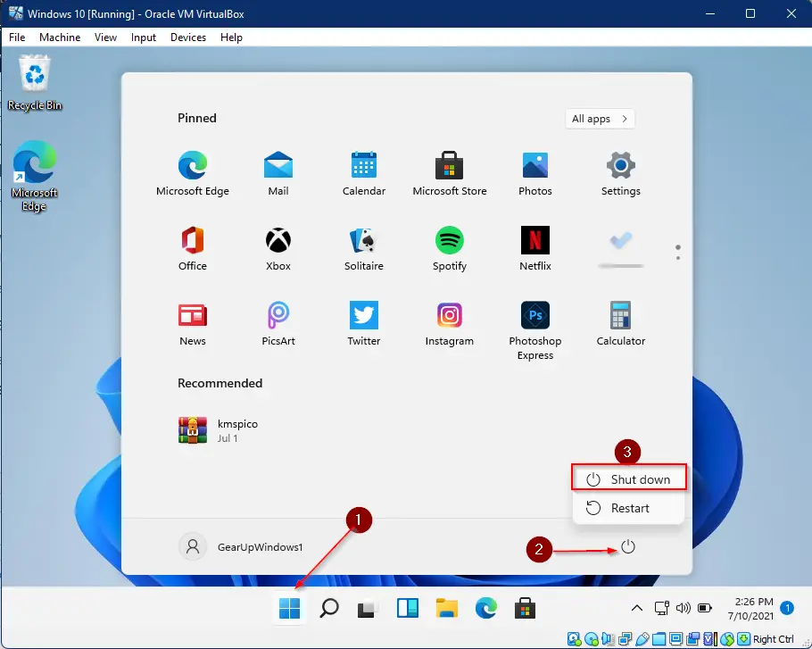The width and height of the screenshot is (812, 649).
Task: Click VirtualBox shared folders status indicator
Action: click(x=659, y=638)
